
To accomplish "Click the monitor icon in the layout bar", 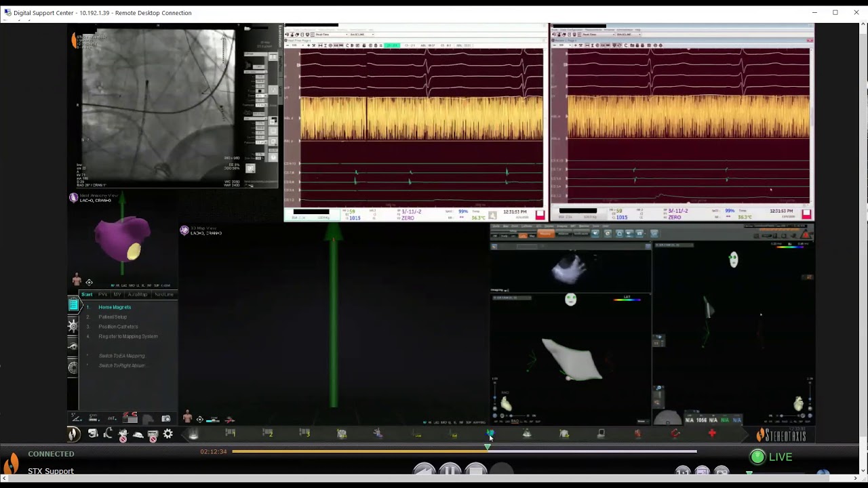I will coord(601,434).
